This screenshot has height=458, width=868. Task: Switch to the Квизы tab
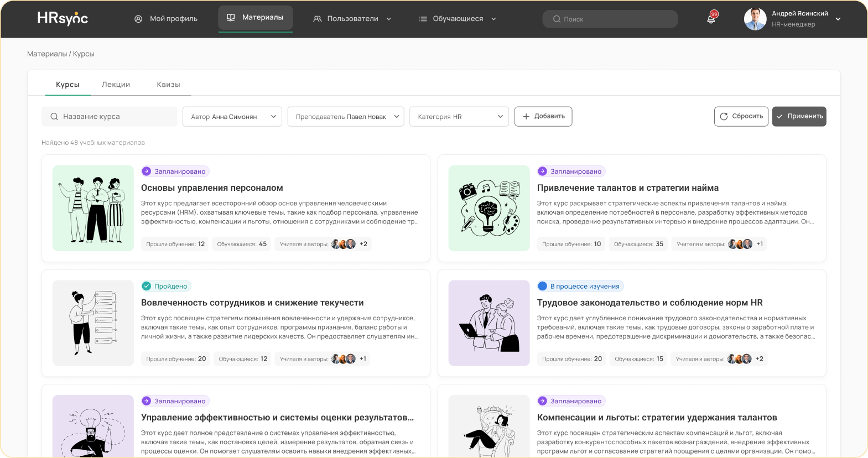[x=168, y=85]
